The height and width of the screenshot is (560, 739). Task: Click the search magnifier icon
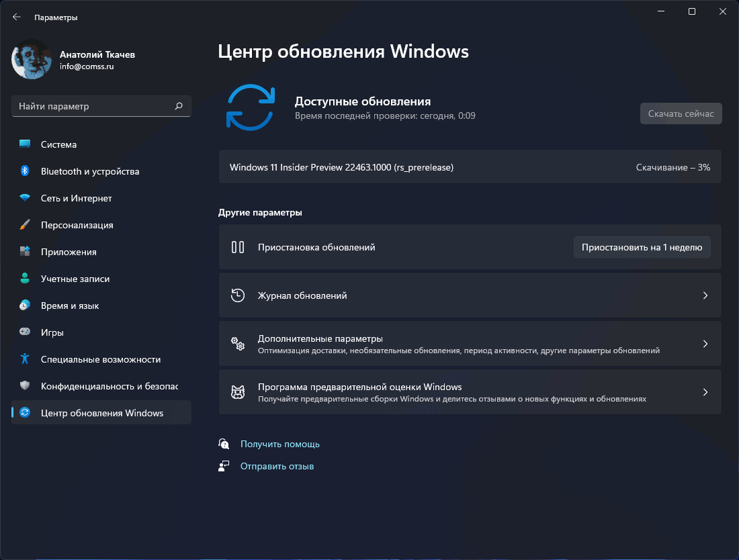pos(179,106)
